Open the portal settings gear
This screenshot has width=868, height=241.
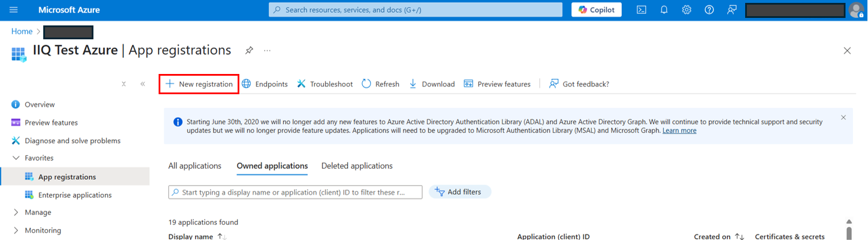coord(686,10)
